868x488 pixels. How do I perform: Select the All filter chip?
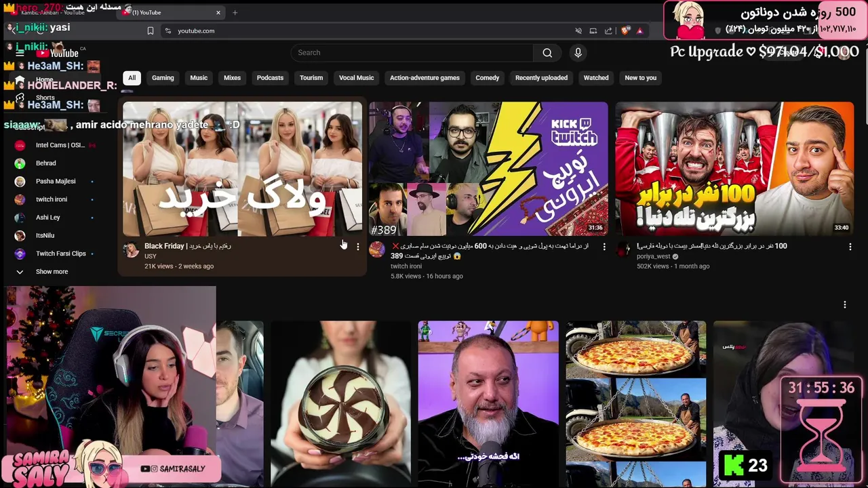(x=132, y=78)
